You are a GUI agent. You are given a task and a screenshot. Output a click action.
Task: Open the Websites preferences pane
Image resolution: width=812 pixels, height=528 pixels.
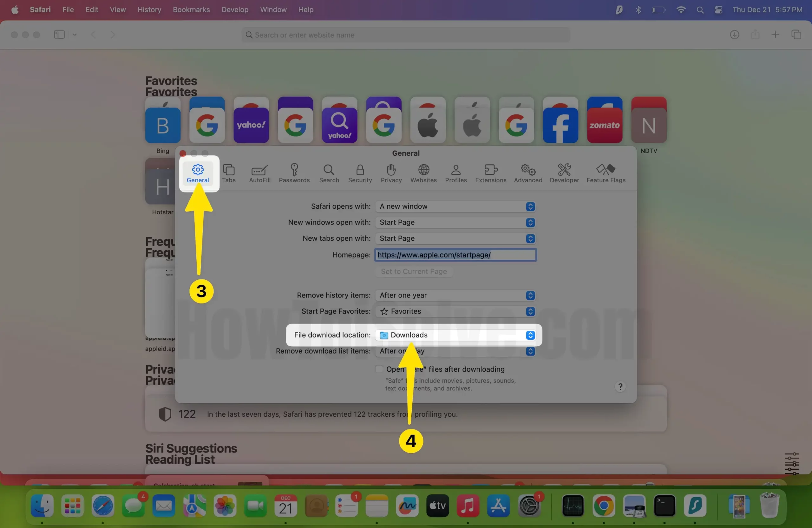pos(423,173)
